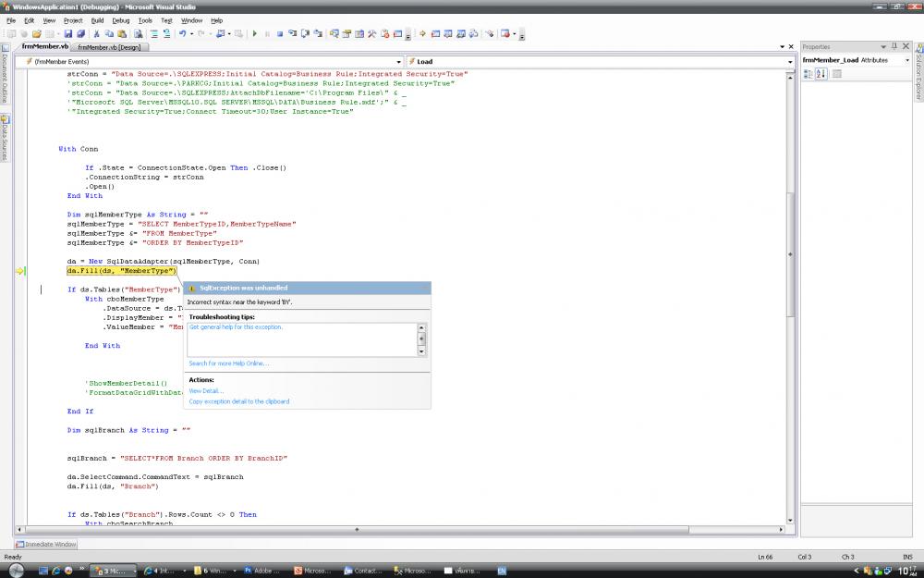Open Solution Explorer from the toolbar
This screenshot has width=924, height=578.
click(x=334, y=34)
